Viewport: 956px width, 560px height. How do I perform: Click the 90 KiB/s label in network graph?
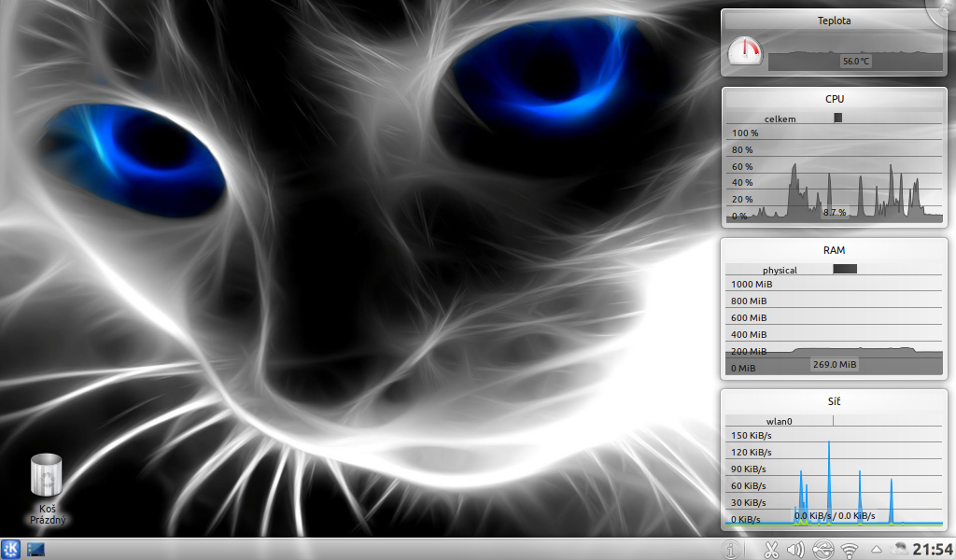click(748, 469)
